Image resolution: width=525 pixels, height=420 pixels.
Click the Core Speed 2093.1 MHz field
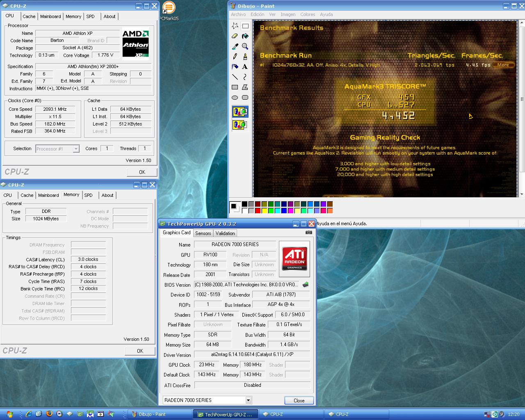tap(55, 109)
